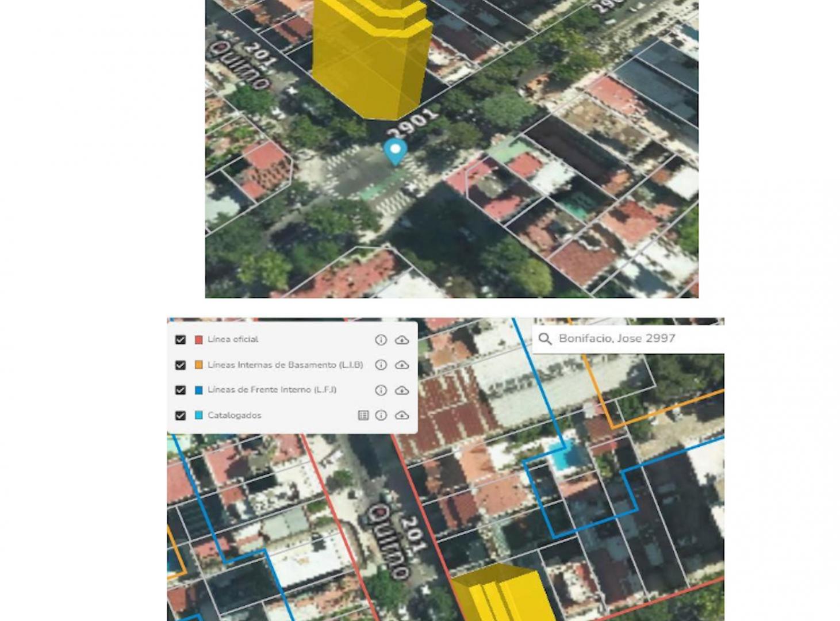Click the blue L.F.I color swatch
This screenshot has width=840, height=621.
(x=199, y=390)
